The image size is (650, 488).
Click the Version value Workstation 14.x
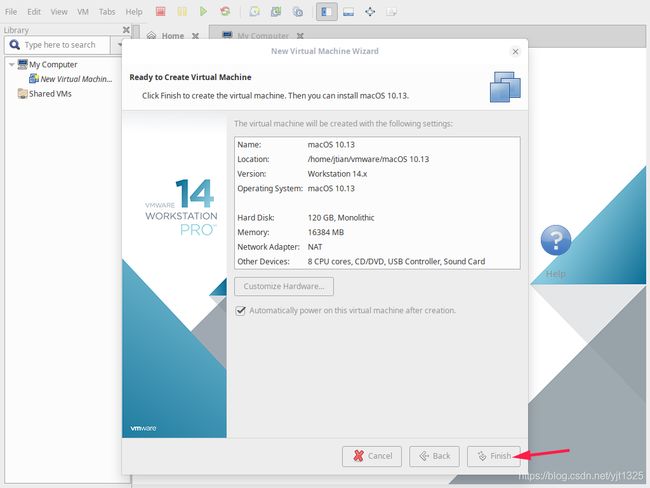tap(337, 174)
